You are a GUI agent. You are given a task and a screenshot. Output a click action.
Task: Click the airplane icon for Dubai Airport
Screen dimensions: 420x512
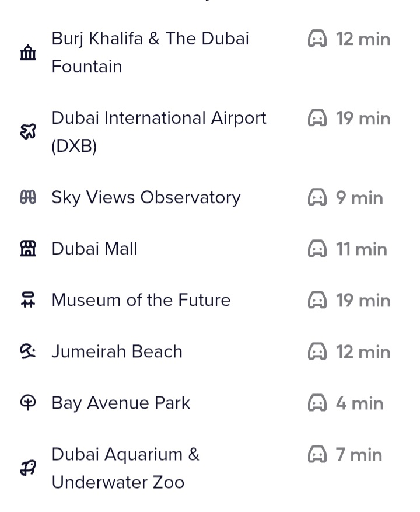(x=28, y=132)
